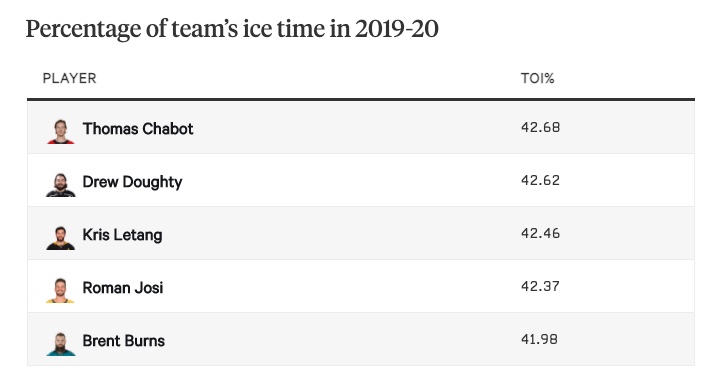720x383 pixels.
Task: Click the 41.98 TOI value
Action: point(539,339)
